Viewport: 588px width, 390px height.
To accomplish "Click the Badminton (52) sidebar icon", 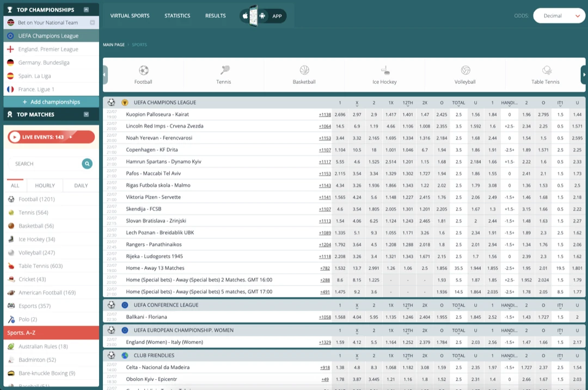I will click(11, 360).
